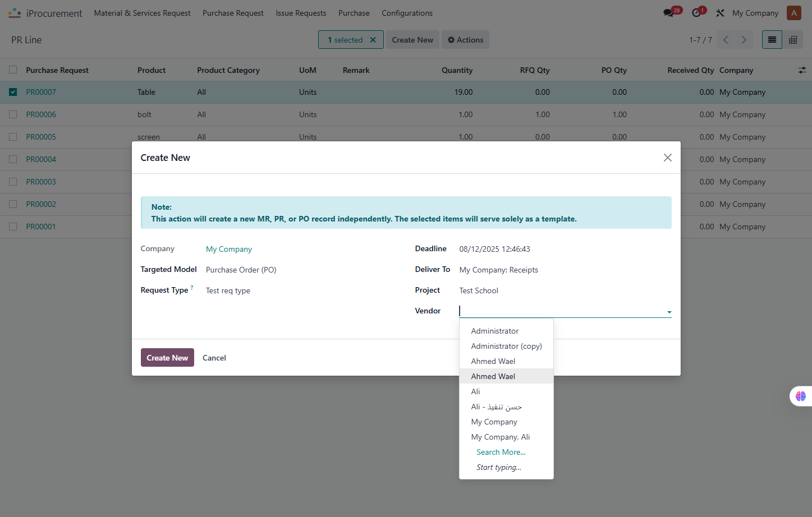This screenshot has height=517, width=812.
Task: Open the debug tools wrench icon
Action: 720,13
